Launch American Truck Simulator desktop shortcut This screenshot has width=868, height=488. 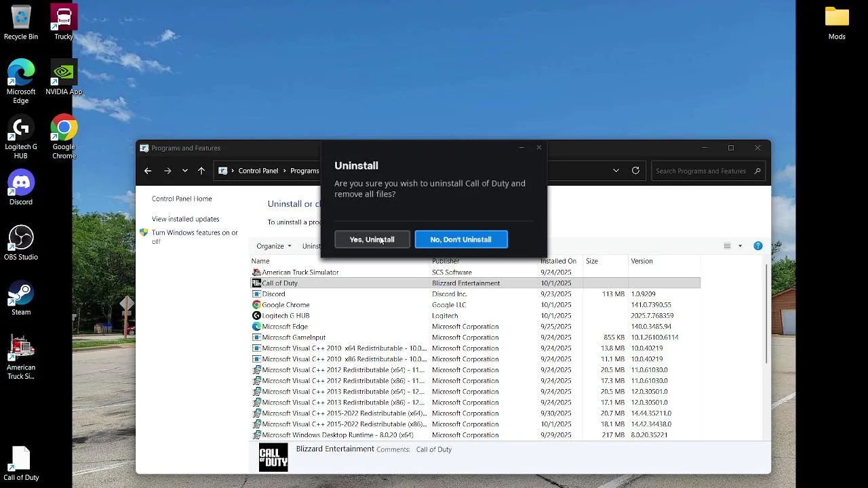click(21, 358)
